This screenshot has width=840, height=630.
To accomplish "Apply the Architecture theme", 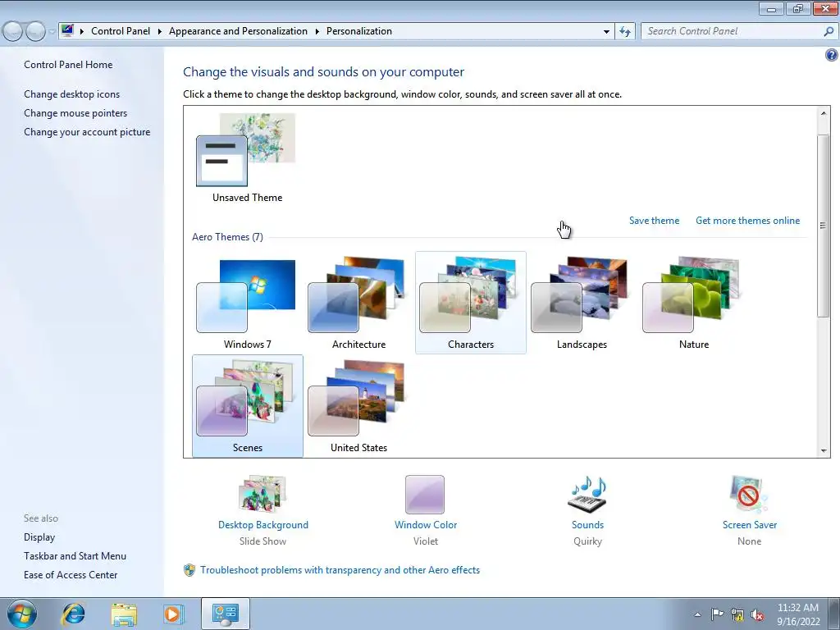I will 358,303.
